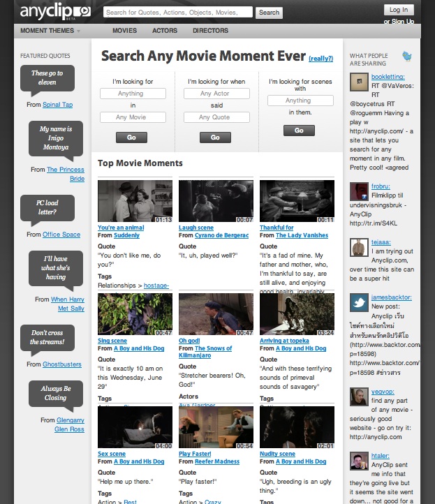
Task: Click the Sign Up link
Action: click(402, 22)
